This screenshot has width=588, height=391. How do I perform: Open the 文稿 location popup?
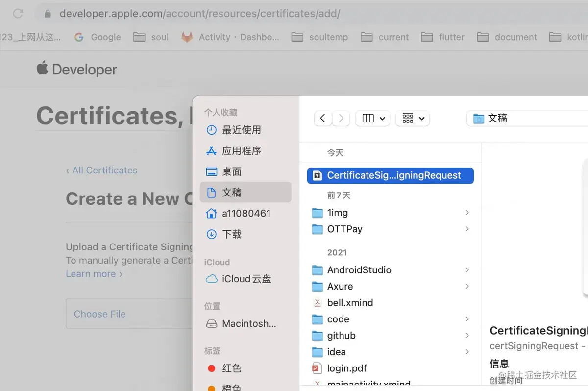(x=527, y=118)
